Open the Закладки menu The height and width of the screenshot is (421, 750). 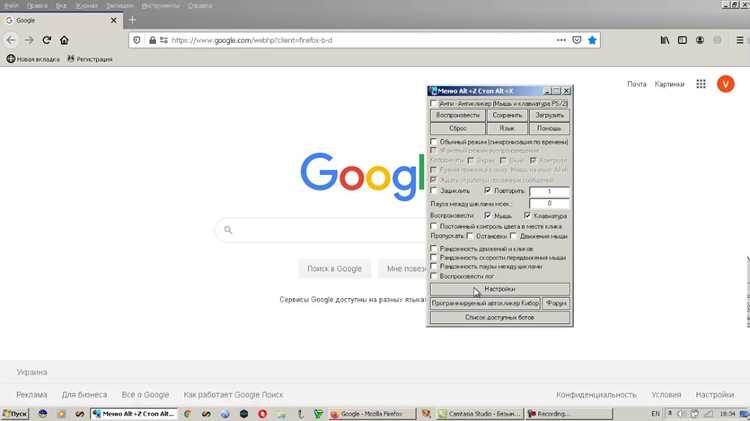120,6
